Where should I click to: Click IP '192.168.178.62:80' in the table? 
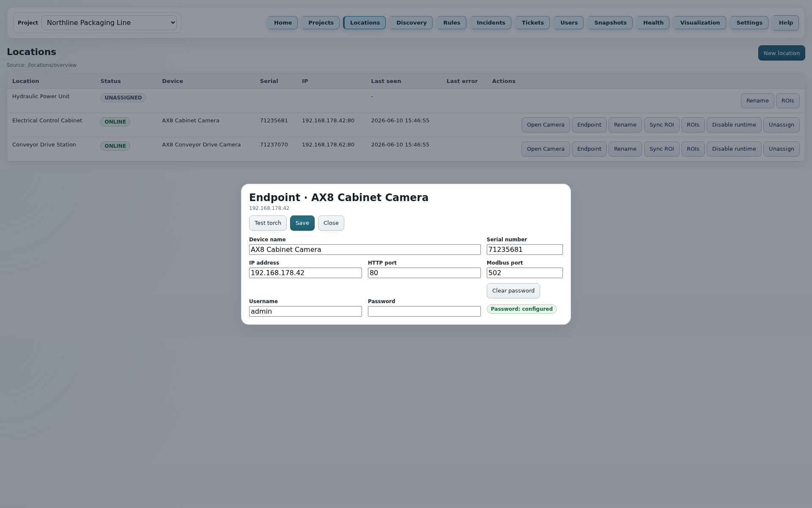[x=328, y=145]
